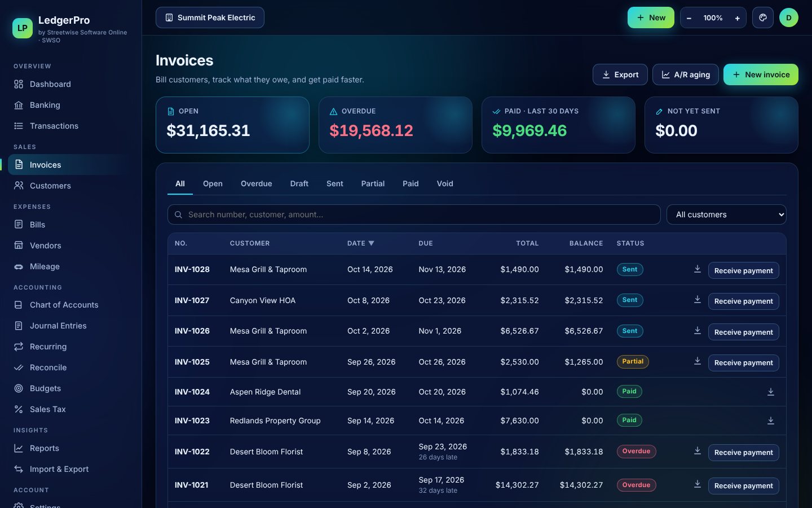Show the Partial invoices tab
Viewport: 812px width, 508px height.
click(373, 183)
